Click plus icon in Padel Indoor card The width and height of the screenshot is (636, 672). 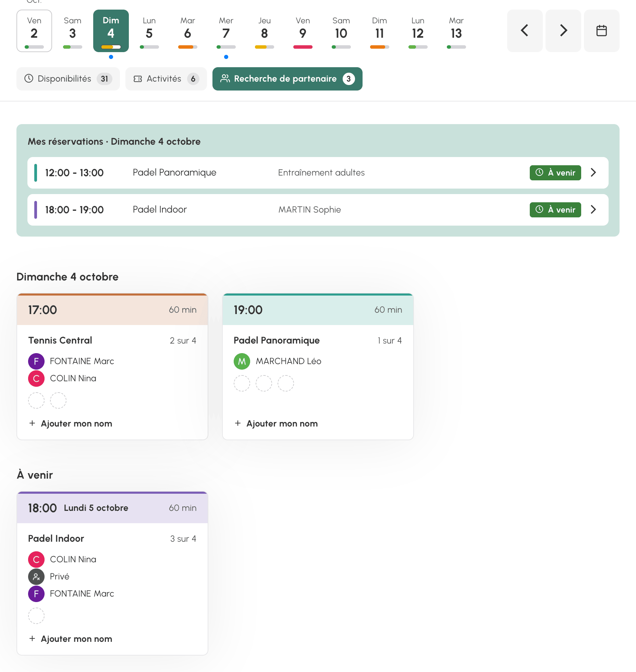point(32,639)
